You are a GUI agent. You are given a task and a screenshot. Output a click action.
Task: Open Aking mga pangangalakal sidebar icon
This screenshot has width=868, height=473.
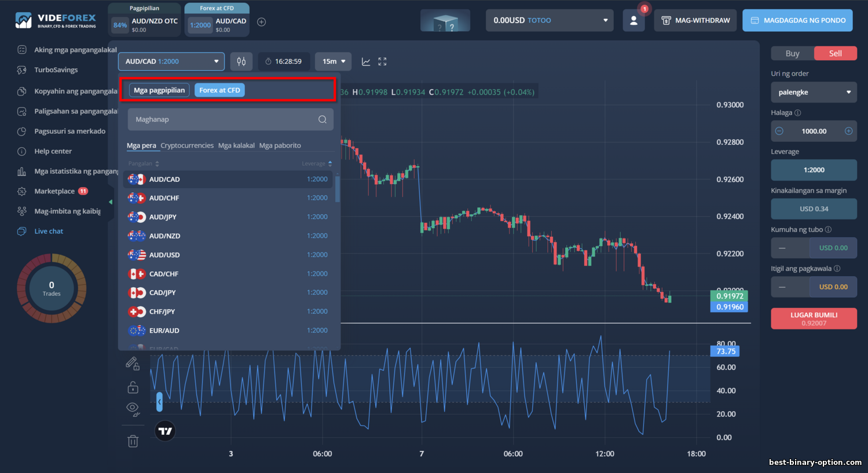(22, 50)
